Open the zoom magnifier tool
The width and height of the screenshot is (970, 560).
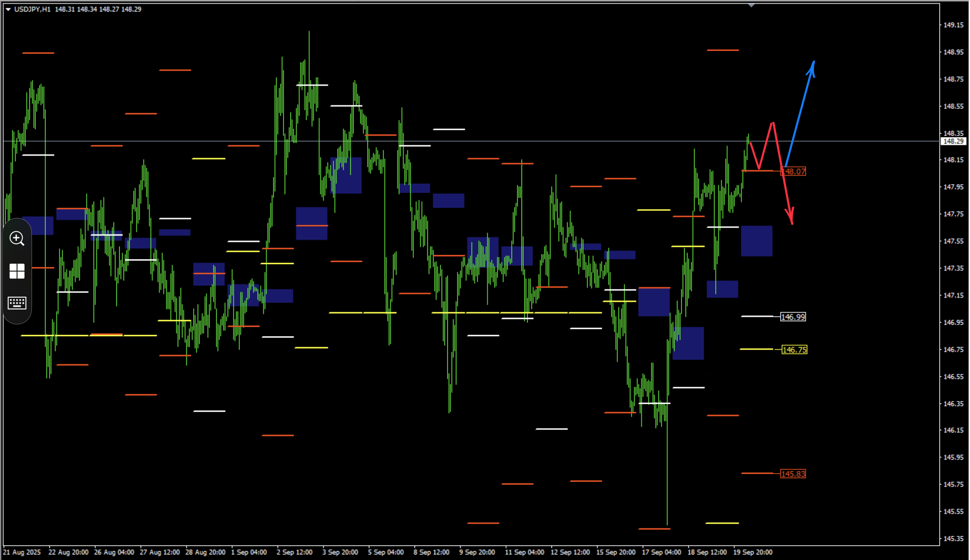(x=17, y=238)
